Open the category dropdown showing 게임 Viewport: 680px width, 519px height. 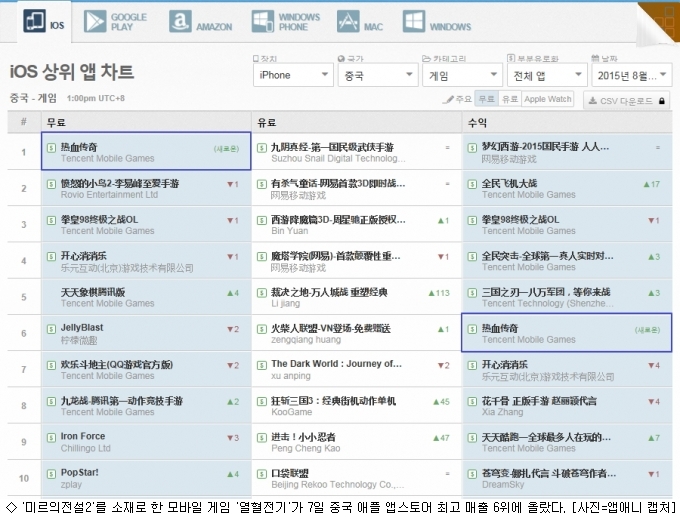point(462,75)
